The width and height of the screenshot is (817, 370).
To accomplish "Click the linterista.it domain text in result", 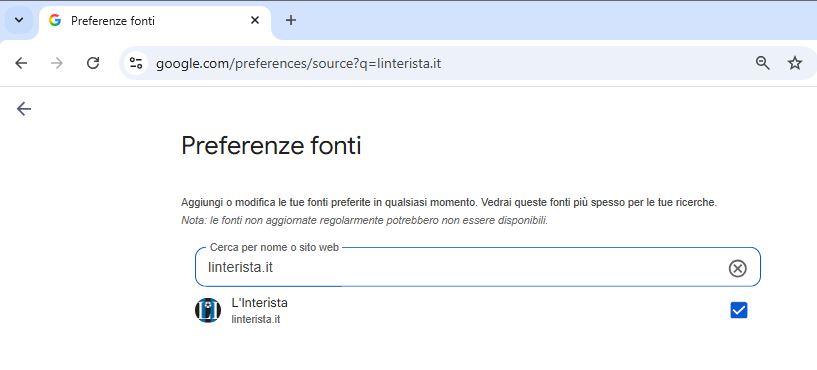I will 256,319.
